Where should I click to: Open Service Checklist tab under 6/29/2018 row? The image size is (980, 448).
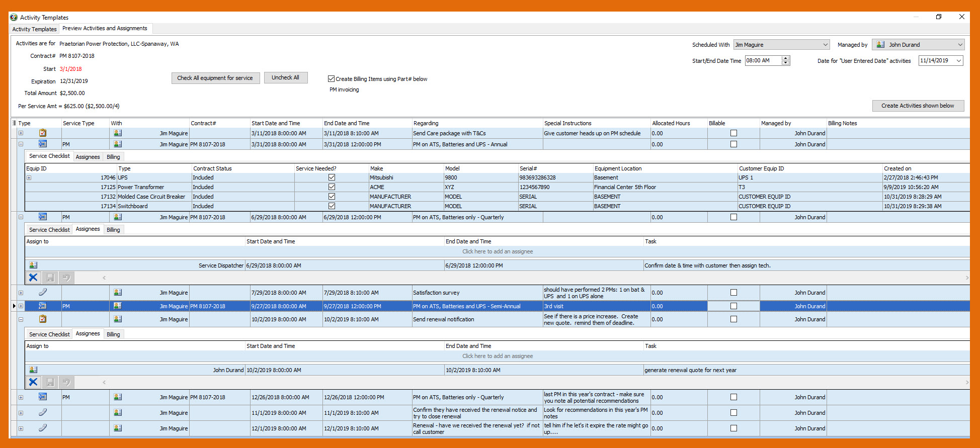49,230
